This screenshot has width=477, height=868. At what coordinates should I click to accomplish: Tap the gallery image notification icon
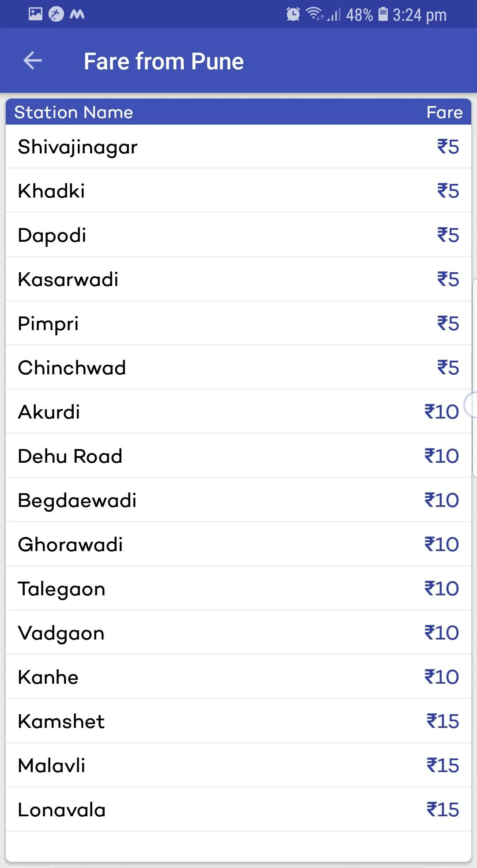coord(35,14)
